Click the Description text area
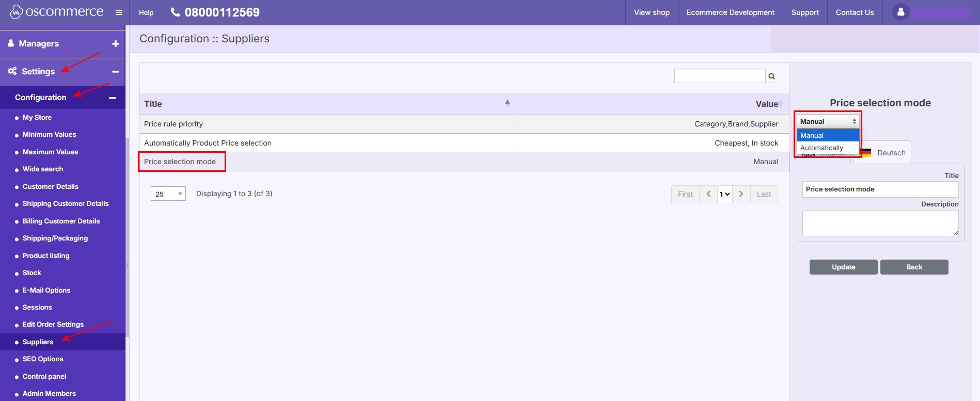980x401 pixels. (880, 223)
